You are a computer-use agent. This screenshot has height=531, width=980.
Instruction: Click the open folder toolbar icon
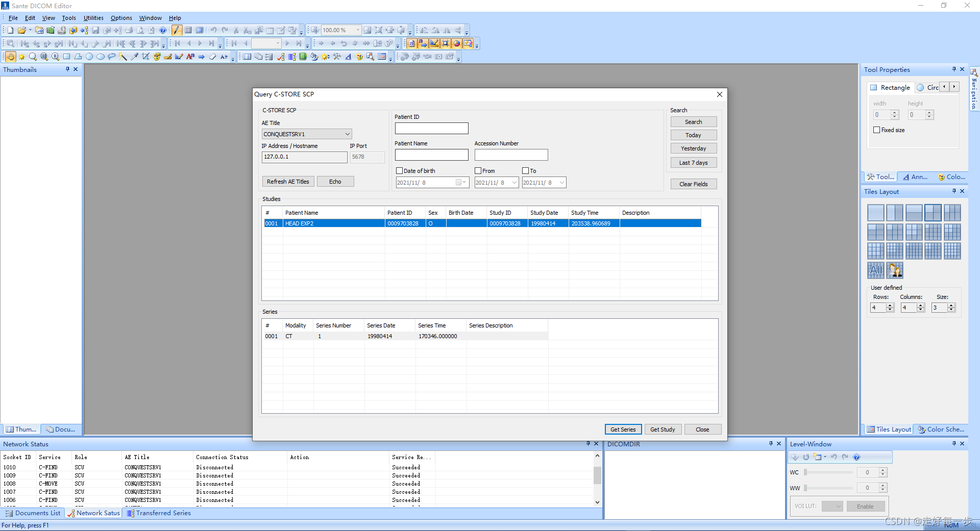coord(21,30)
